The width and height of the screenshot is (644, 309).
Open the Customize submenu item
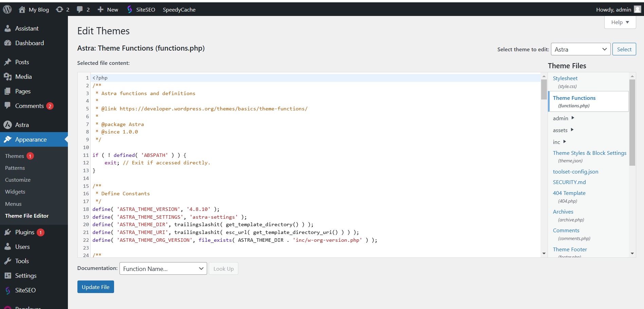[18, 180]
